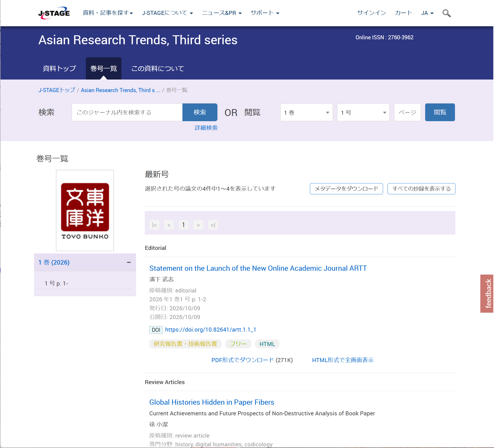Click the 閲覧 browse button

[440, 112]
